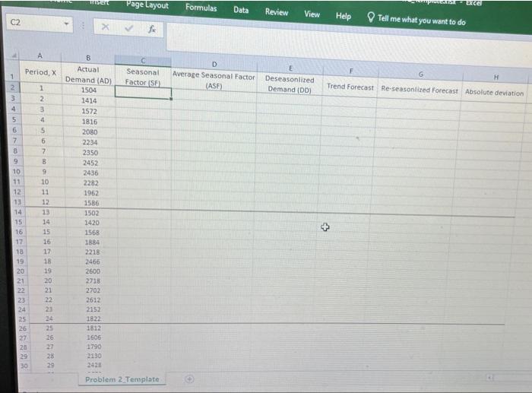Click the cell containing 2282
This screenshot has height=393, width=532.
(91, 182)
